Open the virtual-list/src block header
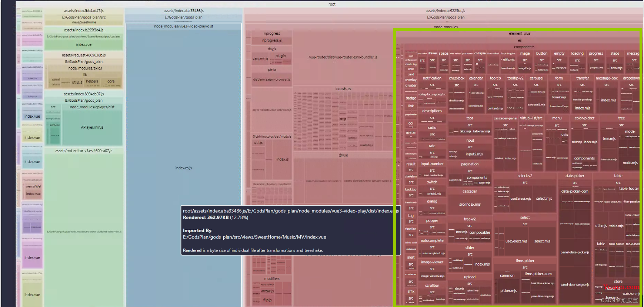This screenshot has width=644, height=307. click(531, 118)
